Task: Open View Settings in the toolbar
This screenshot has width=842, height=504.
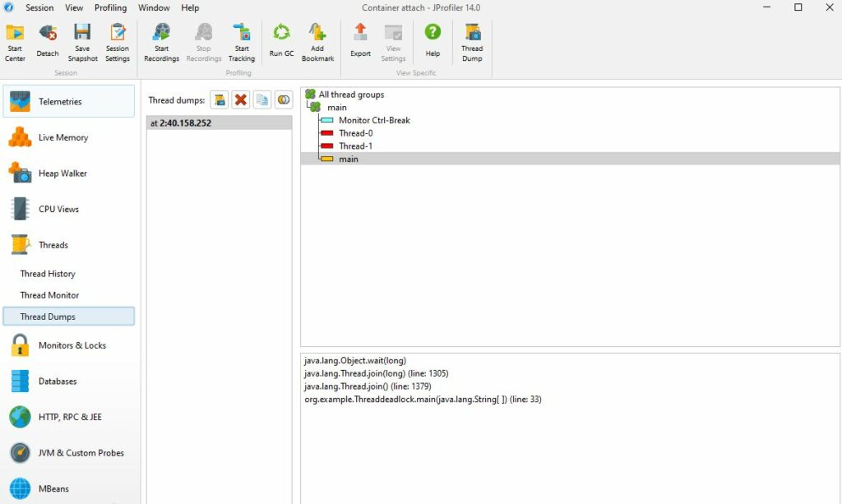Action: coord(393,43)
